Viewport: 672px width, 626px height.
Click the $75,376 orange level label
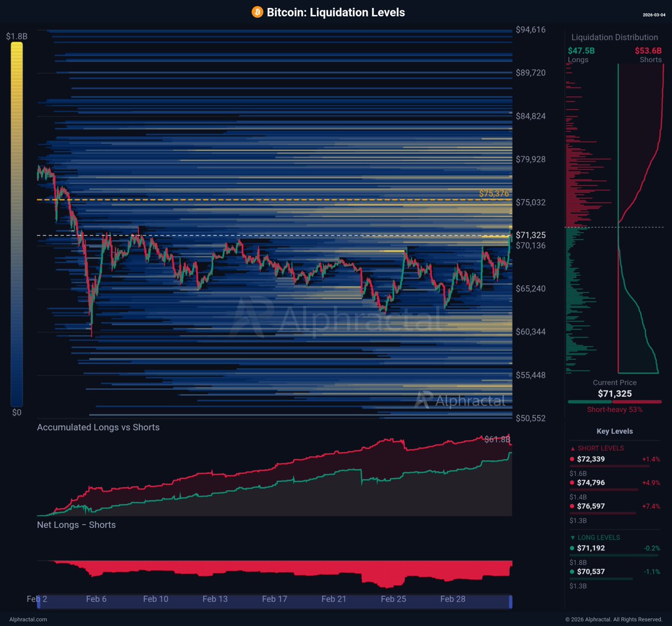click(x=495, y=193)
